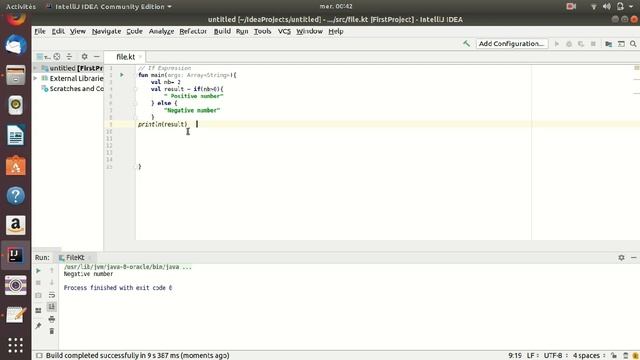Open the Project Structure dialog icon
The width and height of the screenshot is (640, 360).
[609, 44]
